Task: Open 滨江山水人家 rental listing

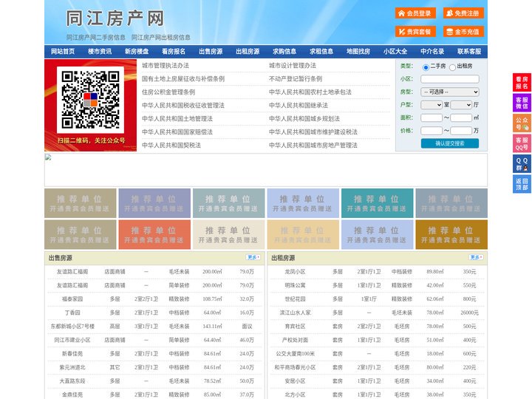Action: 295,313
